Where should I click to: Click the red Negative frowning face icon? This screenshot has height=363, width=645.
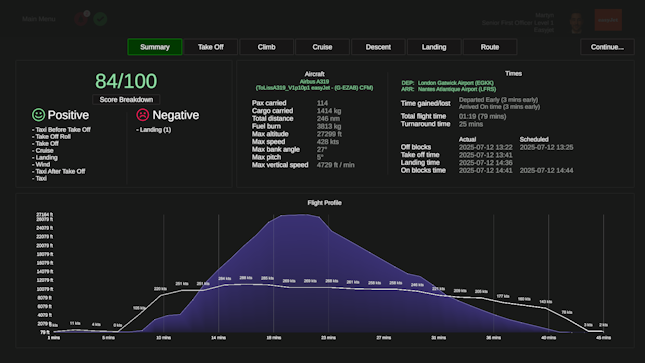coord(143,115)
